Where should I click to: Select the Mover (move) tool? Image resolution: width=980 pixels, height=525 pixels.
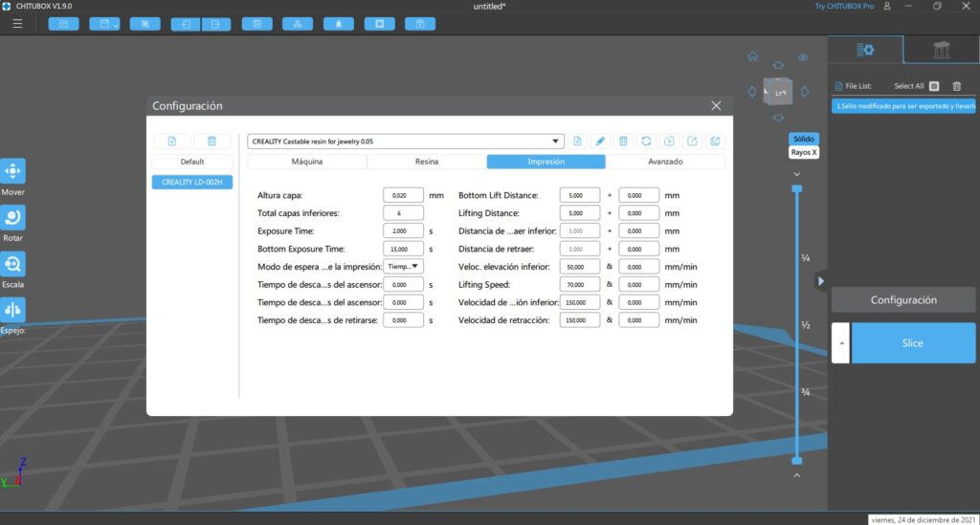click(x=13, y=172)
